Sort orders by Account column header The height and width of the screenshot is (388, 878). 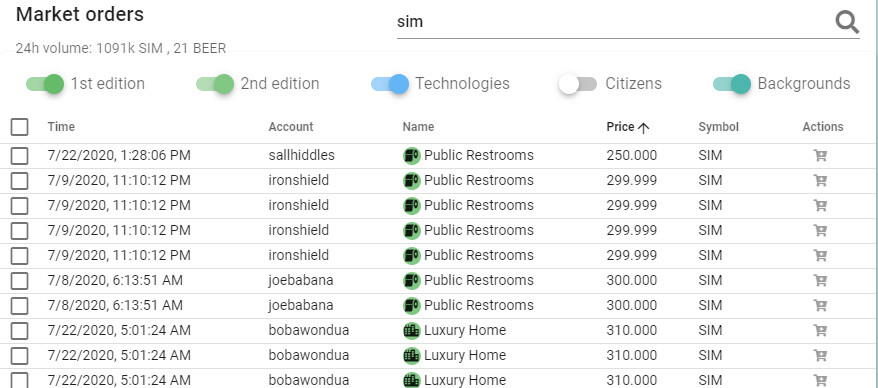point(291,127)
